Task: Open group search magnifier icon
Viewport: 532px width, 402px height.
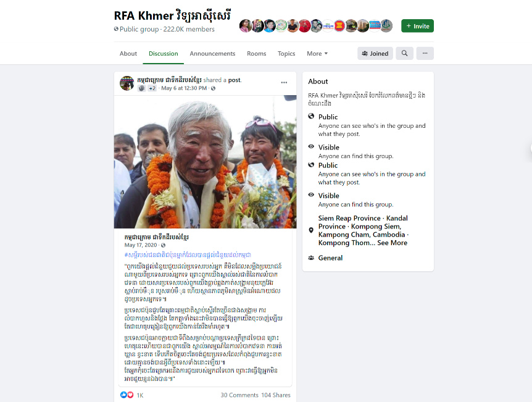Action: tap(404, 53)
